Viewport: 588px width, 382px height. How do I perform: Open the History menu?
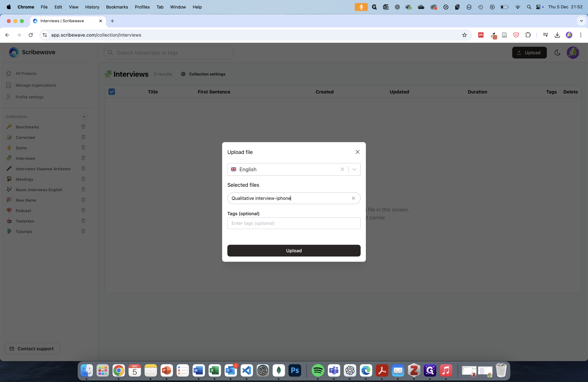(x=92, y=7)
